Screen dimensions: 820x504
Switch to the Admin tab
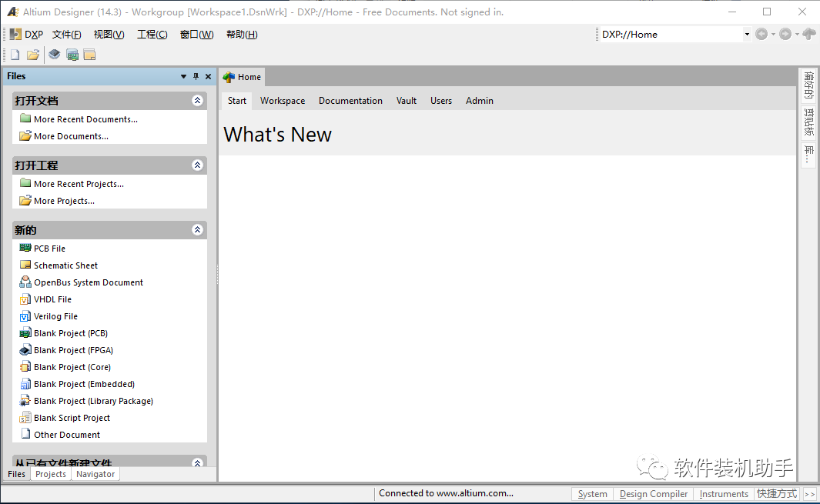click(x=480, y=100)
